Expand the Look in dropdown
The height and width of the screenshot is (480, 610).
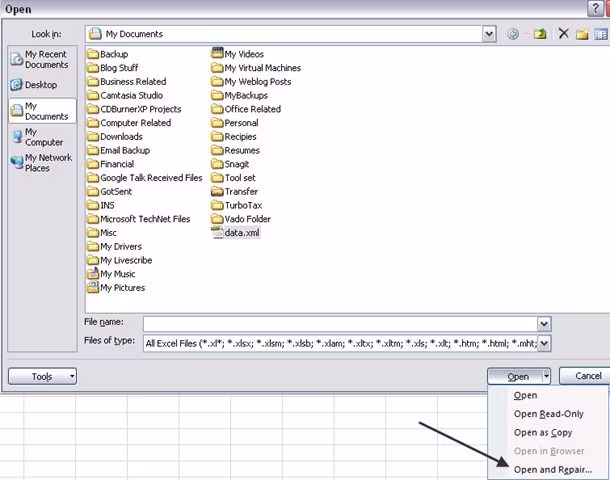tap(489, 34)
